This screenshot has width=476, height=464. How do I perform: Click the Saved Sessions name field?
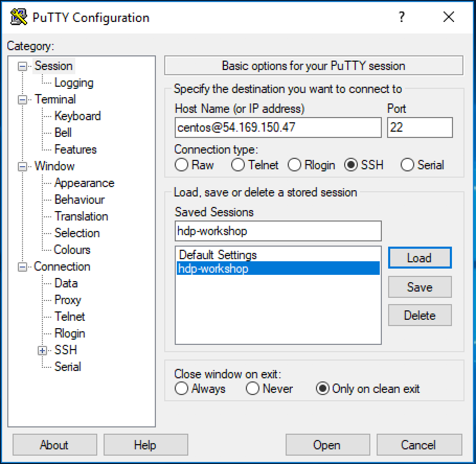(278, 231)
